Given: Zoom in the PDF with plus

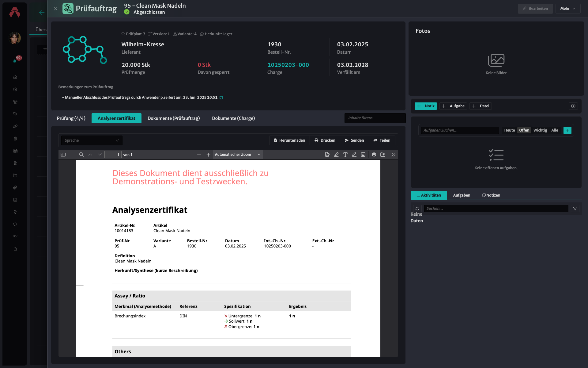Looking at the screenshot, I should coord(208,155).
